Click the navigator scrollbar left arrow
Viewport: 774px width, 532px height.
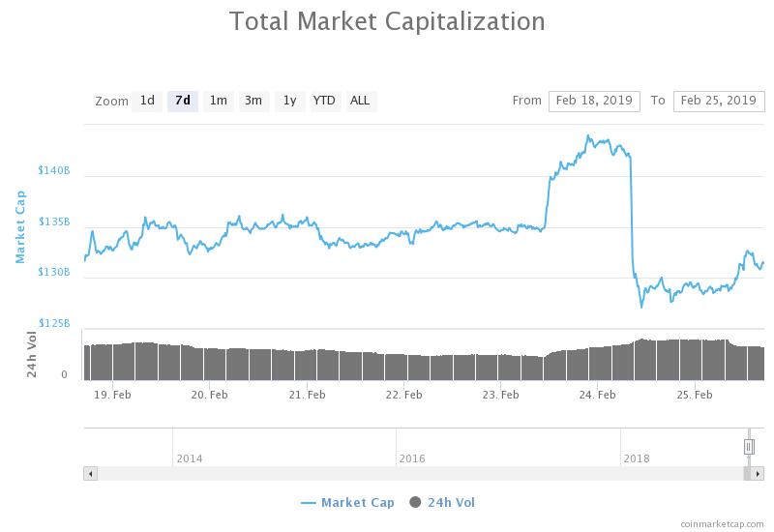tap(90, 474)
